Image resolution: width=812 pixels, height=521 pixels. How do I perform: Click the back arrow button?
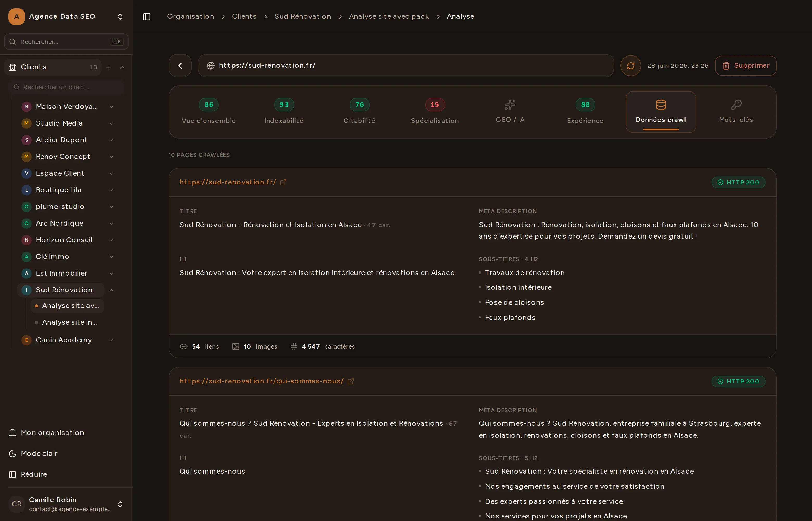[x=180, y=66]
